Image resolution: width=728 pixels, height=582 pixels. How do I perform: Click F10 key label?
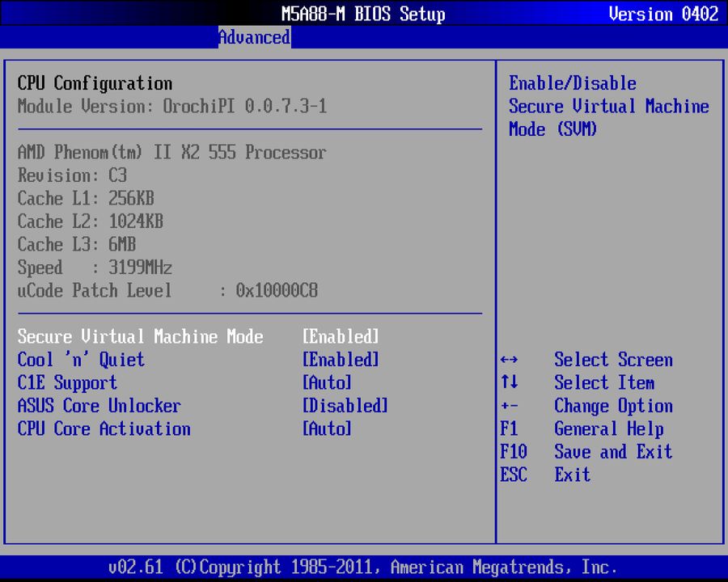(514, 452)
